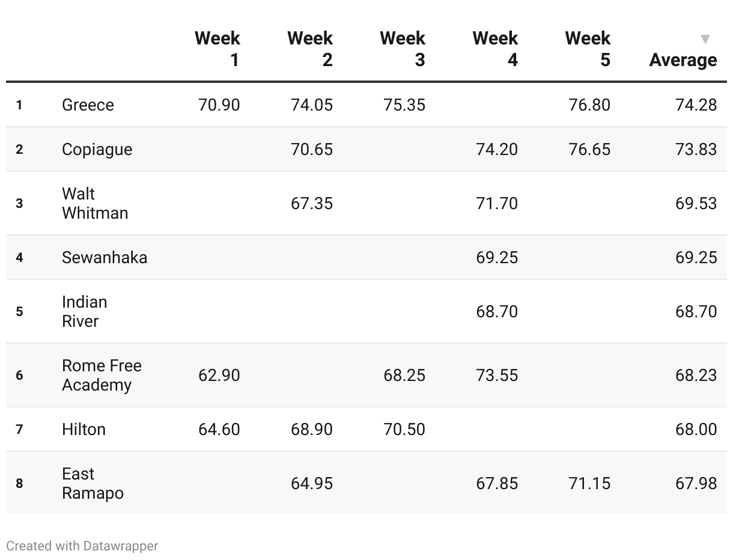This screenshot has width=733, height=560.
Task: Select the Greece row name
Action: (x=88, y=105)
